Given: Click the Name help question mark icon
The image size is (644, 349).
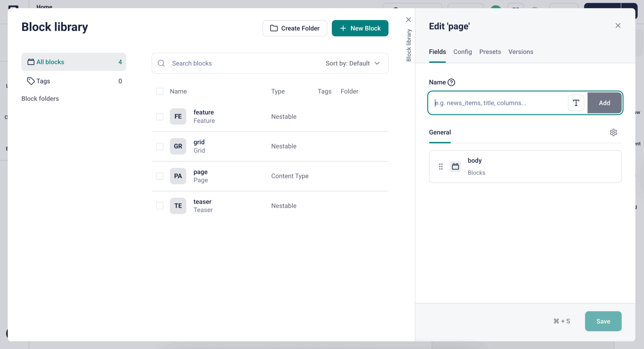Looking at the screenshot, I should (x=451, y=82).
